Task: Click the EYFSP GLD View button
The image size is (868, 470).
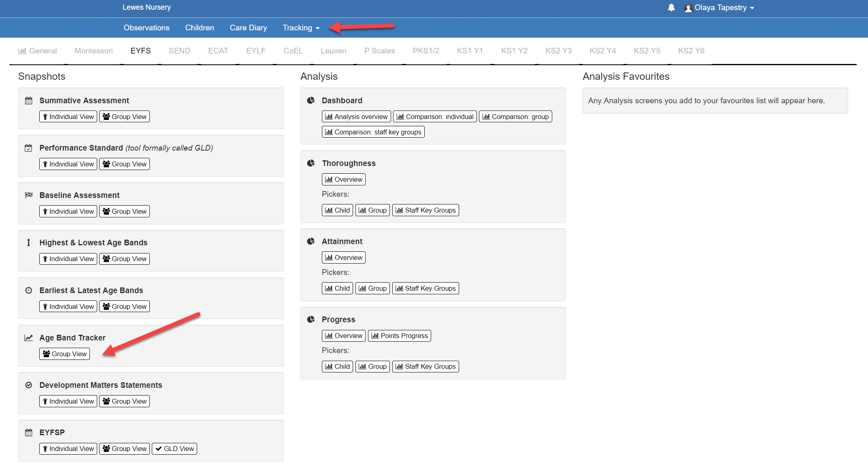Action: (174, 449)
